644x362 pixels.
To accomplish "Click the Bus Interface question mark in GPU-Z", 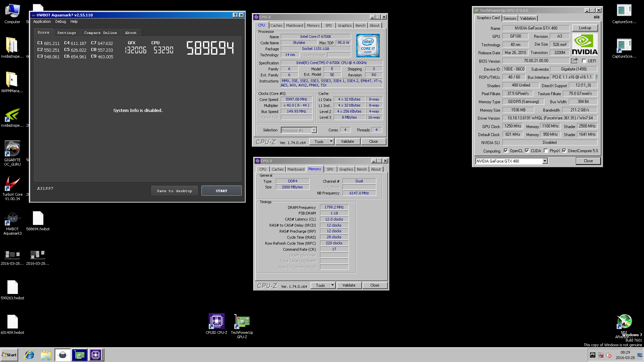I will [596, 77].
